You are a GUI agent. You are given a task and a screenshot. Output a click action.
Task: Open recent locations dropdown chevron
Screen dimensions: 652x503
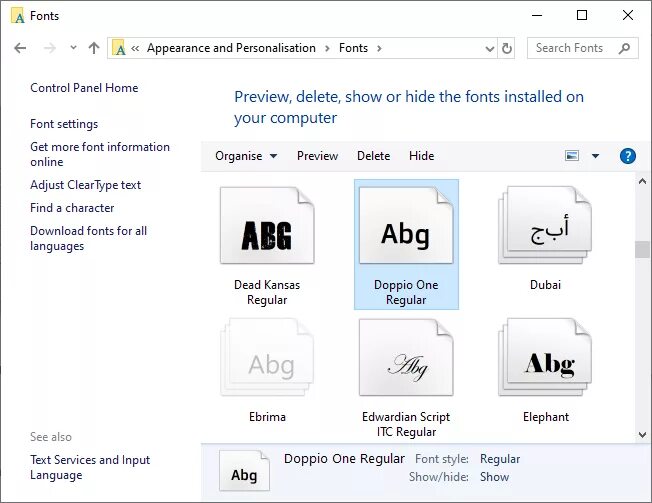73,48
